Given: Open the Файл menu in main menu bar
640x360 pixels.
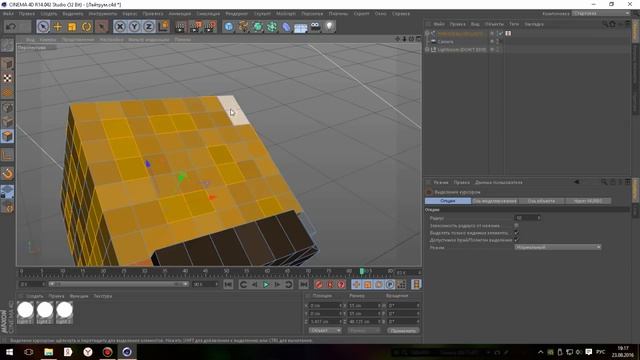Looking at the screenshot, I should [8, 13].
